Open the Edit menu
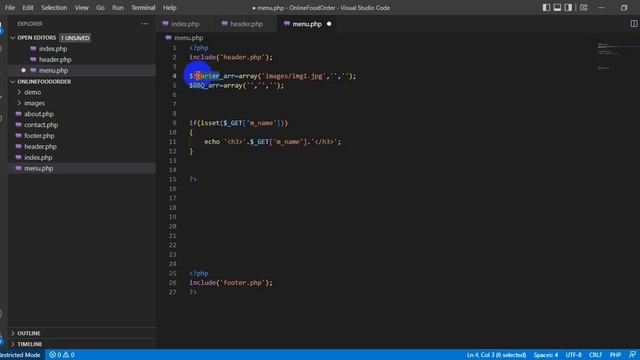The width and height of the screenshot is (640, 360). [28, 8]
